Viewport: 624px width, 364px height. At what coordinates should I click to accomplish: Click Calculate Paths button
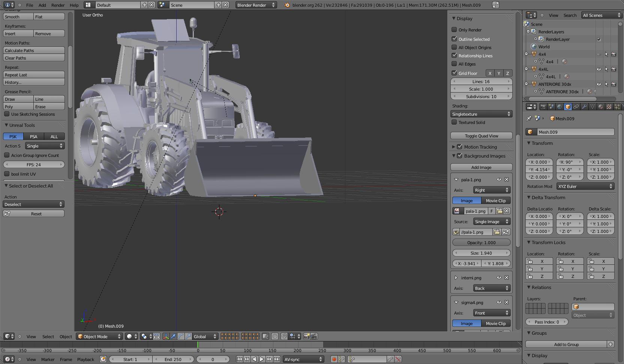tap(34, 50)
